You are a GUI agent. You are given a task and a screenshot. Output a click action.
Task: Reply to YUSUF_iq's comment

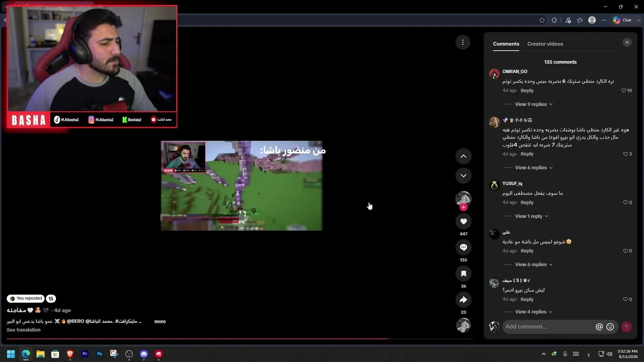[x=527, y=203]
